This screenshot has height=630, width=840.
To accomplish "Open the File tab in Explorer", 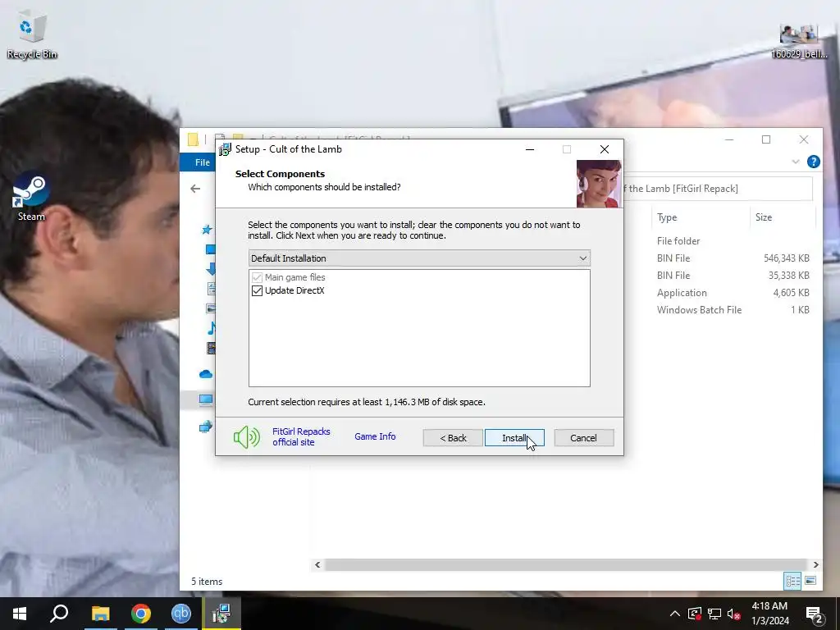I will (203, 162).
